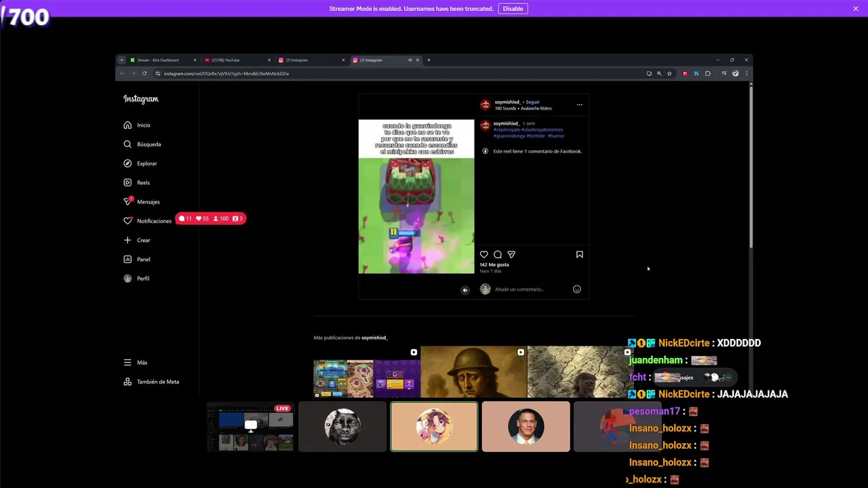
Task: Select the highlighted anime avatar participant tile
Action: [x=434, y=426]
